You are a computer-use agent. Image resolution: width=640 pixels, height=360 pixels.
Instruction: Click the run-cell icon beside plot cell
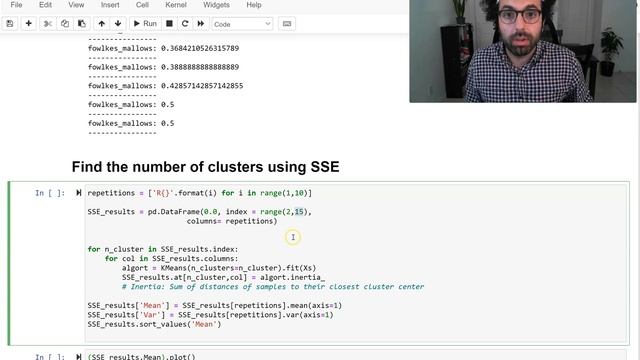(78, 357)
